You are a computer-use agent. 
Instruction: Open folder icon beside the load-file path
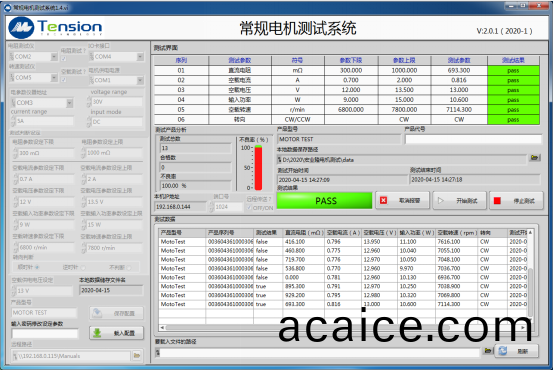click(488, 351)
